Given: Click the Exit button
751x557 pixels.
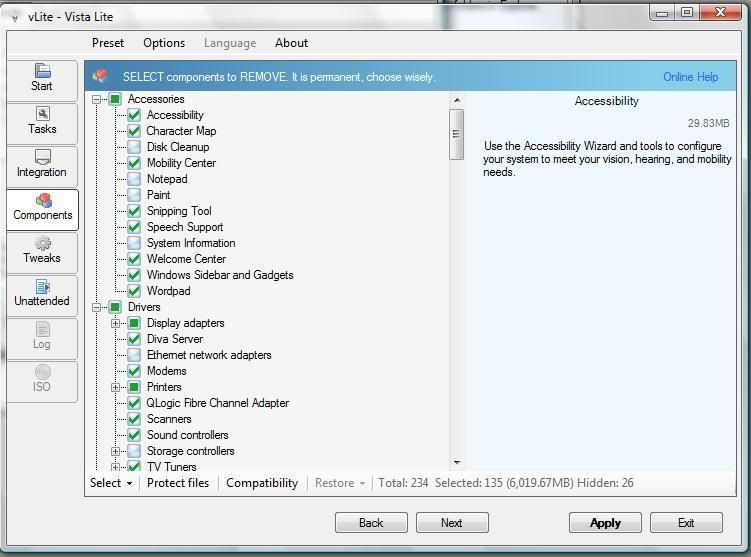Looking at the screenshot, I should 686,523.
